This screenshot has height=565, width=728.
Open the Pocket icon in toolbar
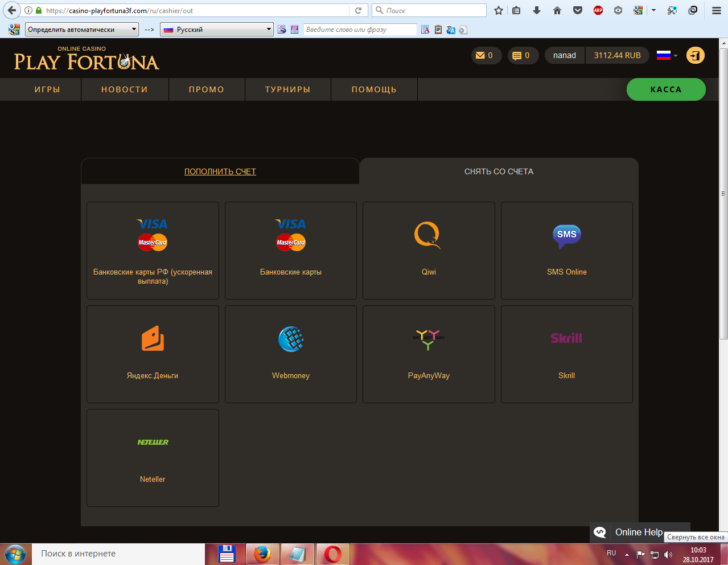578,10
